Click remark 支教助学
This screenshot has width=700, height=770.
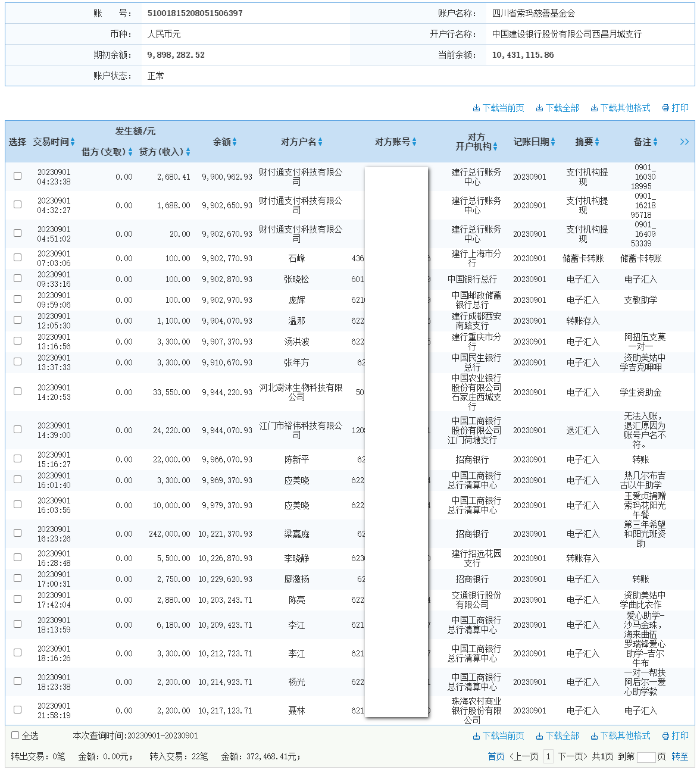click(640, 300)
